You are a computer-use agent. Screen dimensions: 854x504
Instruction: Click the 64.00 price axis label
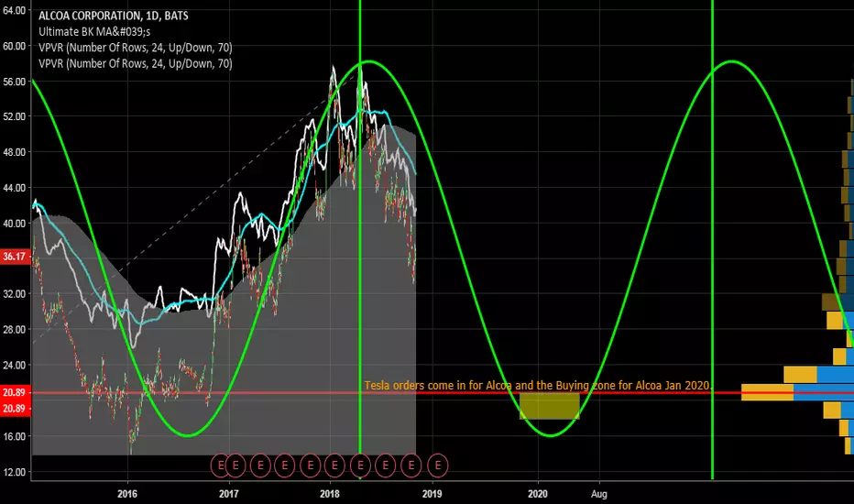(x=14, y=10)
